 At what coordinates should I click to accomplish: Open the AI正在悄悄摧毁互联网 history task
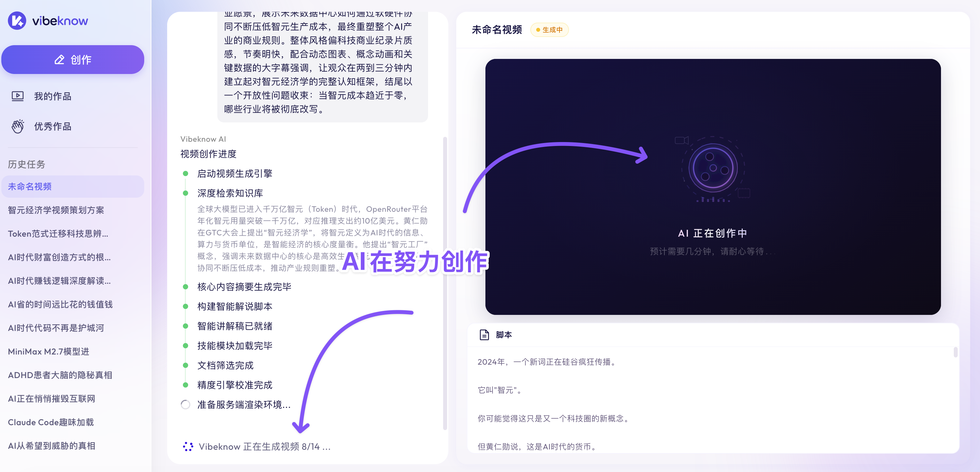tap(51, 399)
